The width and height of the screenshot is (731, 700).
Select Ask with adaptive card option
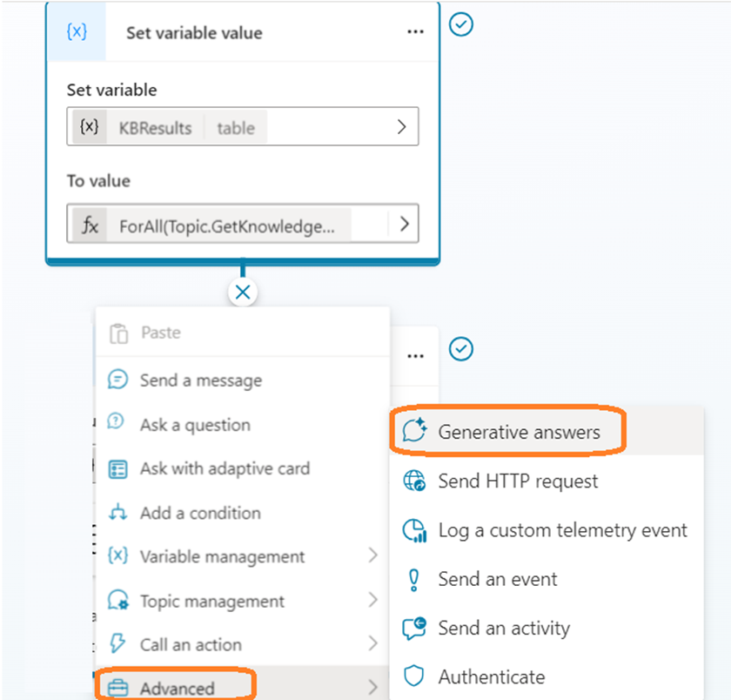pyautogui.click(x=225, y=468)
